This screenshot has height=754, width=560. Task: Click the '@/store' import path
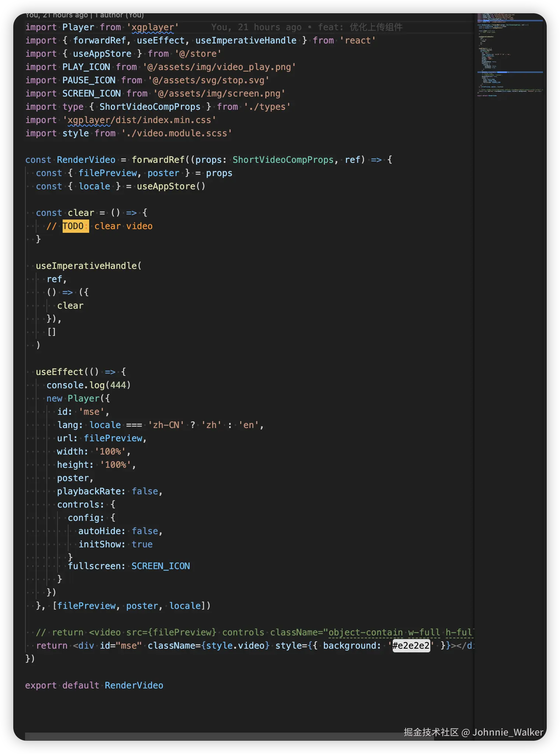[198, 54]
